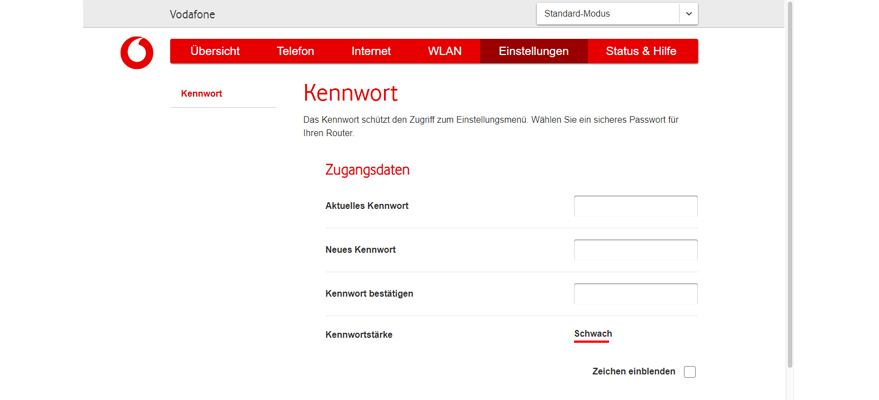Click the Zugangsdaten section heading
The height and width of the screenshot is (400, 879).
(x=367, y=170)
